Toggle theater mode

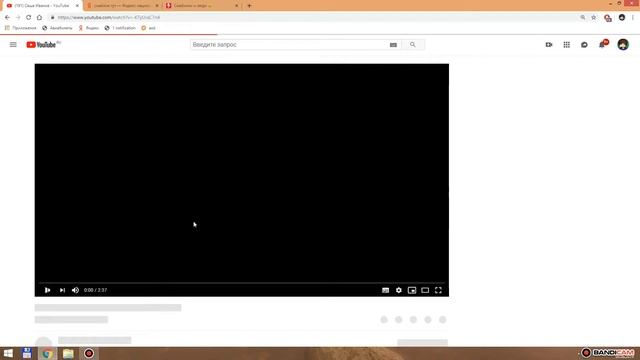click(x=425, y=290)
